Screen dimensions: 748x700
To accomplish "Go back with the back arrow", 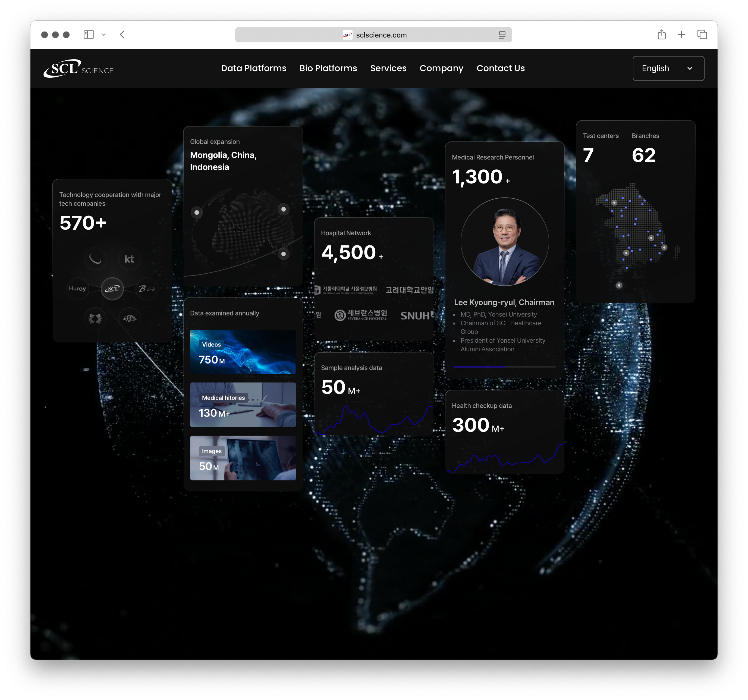I will coord(122,35).
